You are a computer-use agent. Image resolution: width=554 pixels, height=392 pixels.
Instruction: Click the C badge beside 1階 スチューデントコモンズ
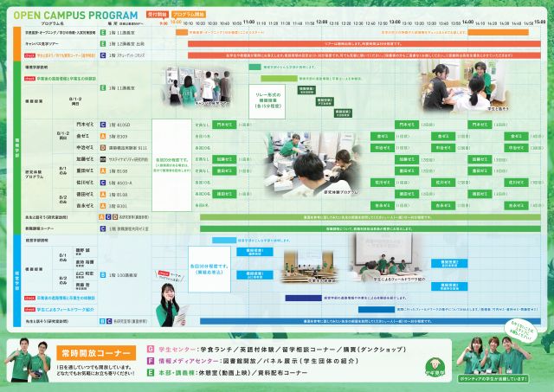point(103,55)
